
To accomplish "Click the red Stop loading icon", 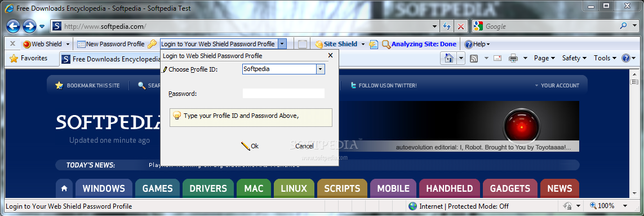I will [460, 27].
